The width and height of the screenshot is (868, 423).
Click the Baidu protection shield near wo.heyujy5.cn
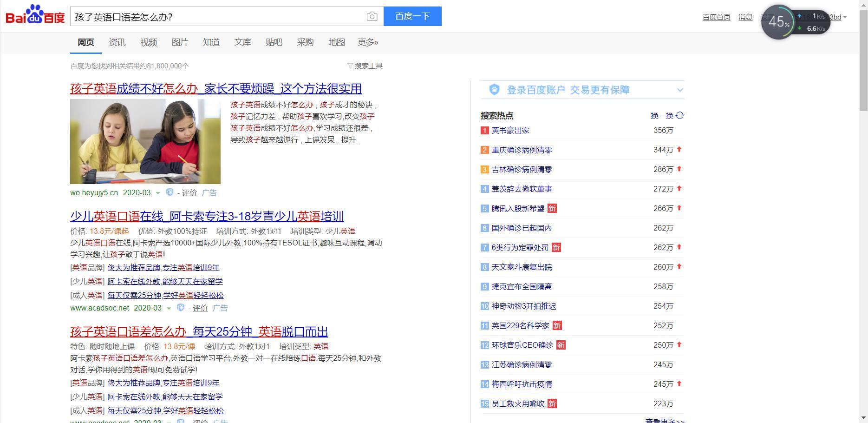click(x=170, y=192)
